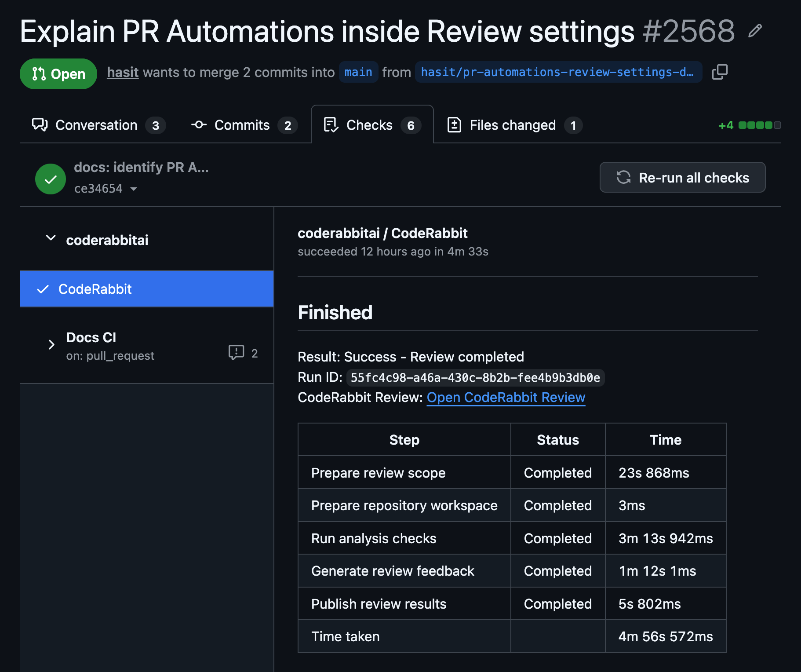Screen dimensions: 801x672
Task: Click the 'docs: identify PR A…' commit title
Action: point(141,167)
